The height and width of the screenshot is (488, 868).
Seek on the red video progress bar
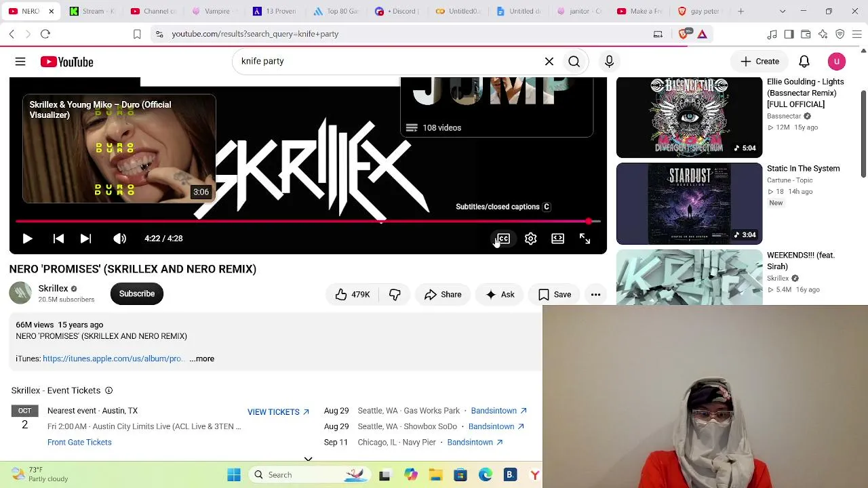click(x=308, y=222)
